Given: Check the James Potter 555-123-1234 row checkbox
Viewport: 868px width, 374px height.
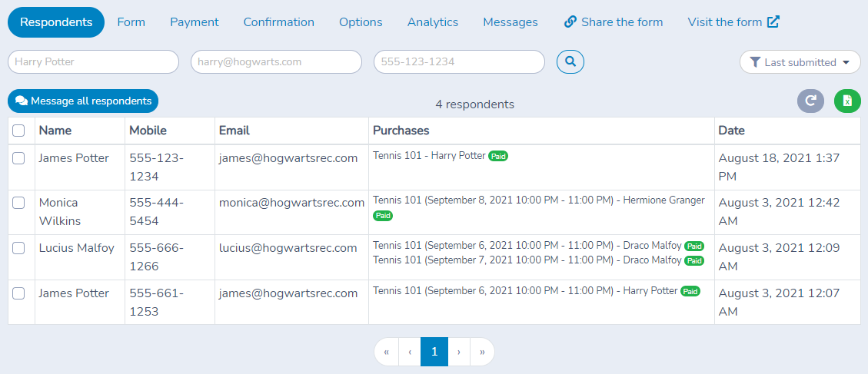Looking at the screenshot, I should 18,158.
